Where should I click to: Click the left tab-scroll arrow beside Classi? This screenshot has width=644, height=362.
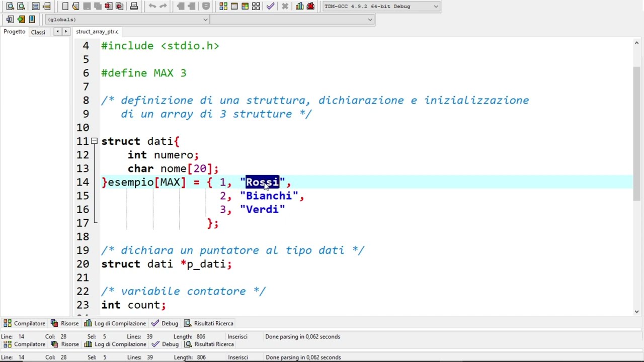[x=57, y=32]
